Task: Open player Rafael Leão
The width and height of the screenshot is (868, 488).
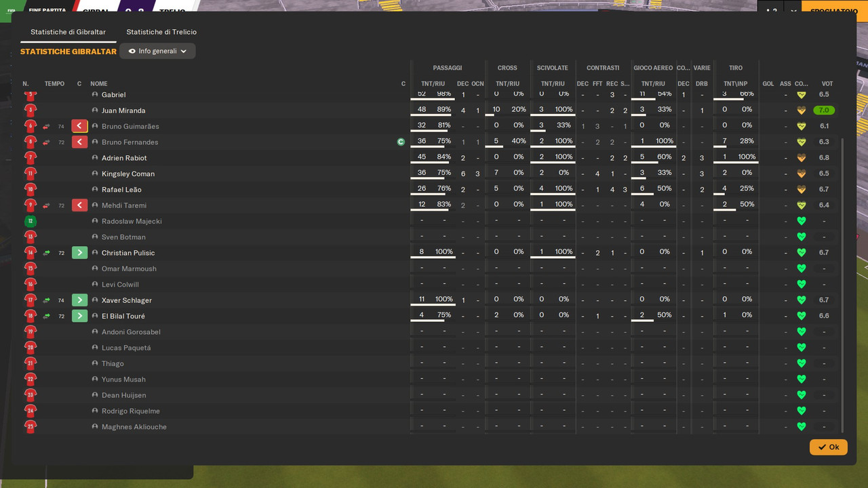Action: 121,190
